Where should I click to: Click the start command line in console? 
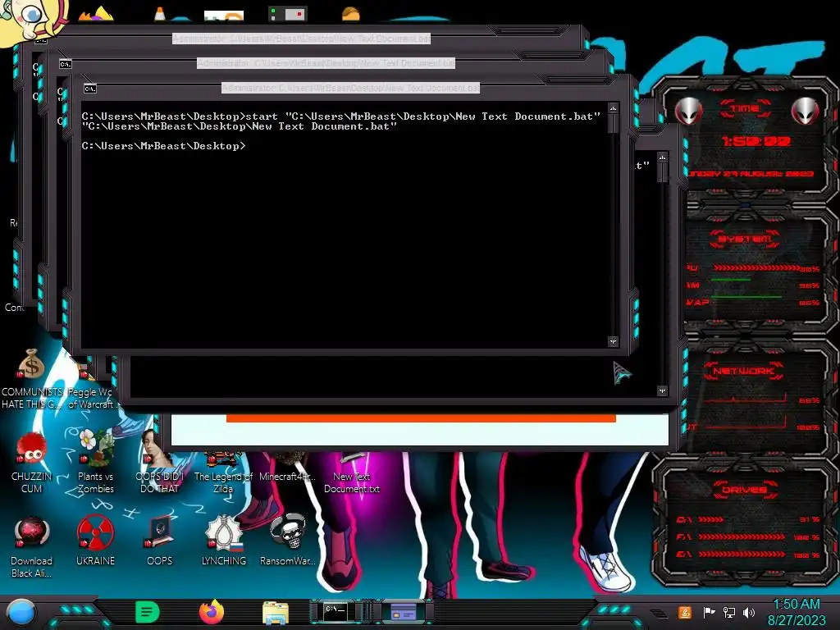coord(341,116)
